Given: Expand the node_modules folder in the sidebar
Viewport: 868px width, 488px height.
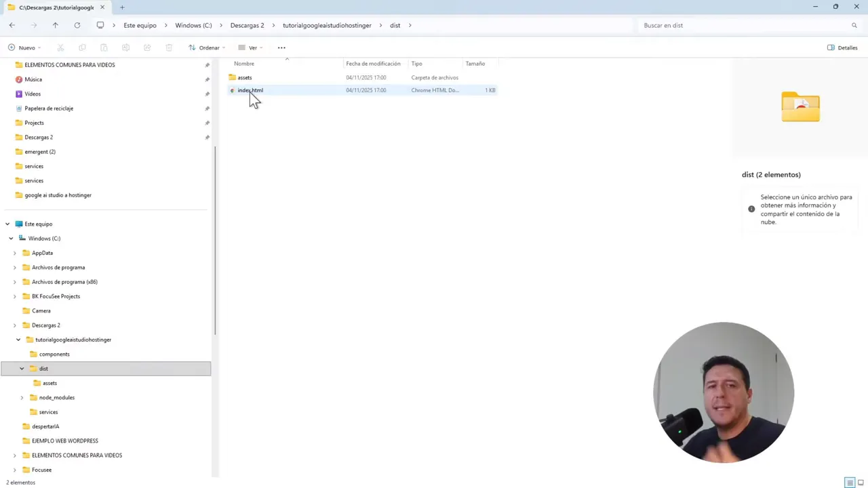Looking at the screenshot, I should click(22, 397).
